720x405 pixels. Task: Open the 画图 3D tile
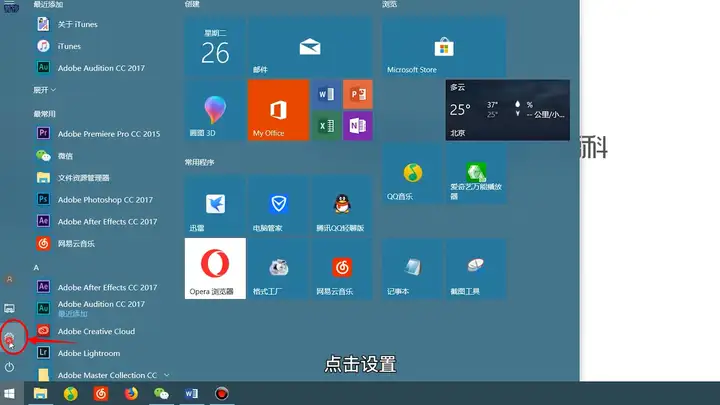(215, 110)
